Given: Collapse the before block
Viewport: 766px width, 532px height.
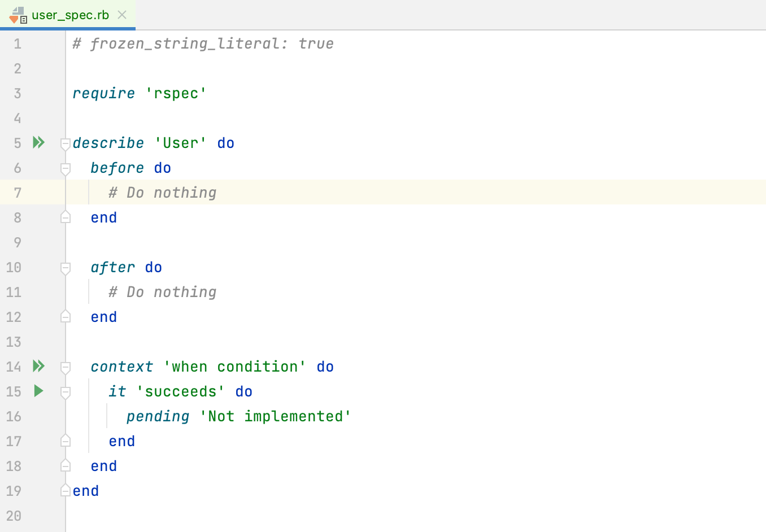Looking at the screenshot, I should coord(64,169).
